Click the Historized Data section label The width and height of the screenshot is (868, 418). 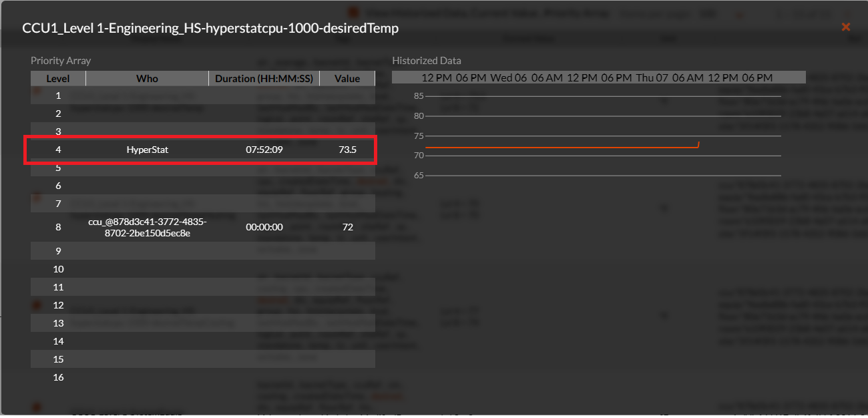coord(427,60)
